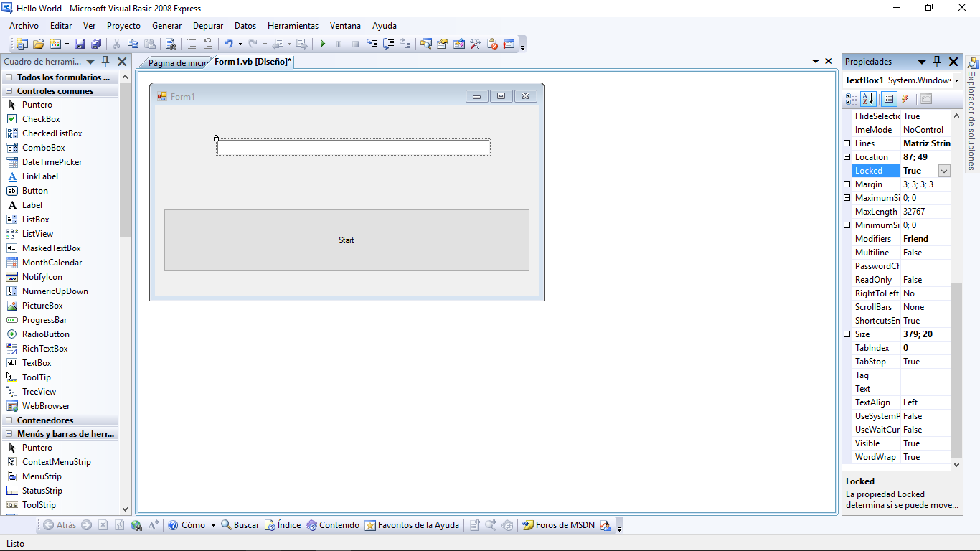Open the Proyecto menu

[123, 26]
